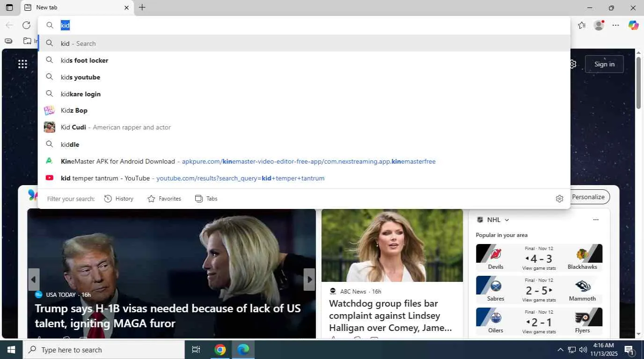Viewport: 644px width, 359px height.
Task: Go to previous news slide arrow
Action: pyautogui.click(x=33, y=280)
